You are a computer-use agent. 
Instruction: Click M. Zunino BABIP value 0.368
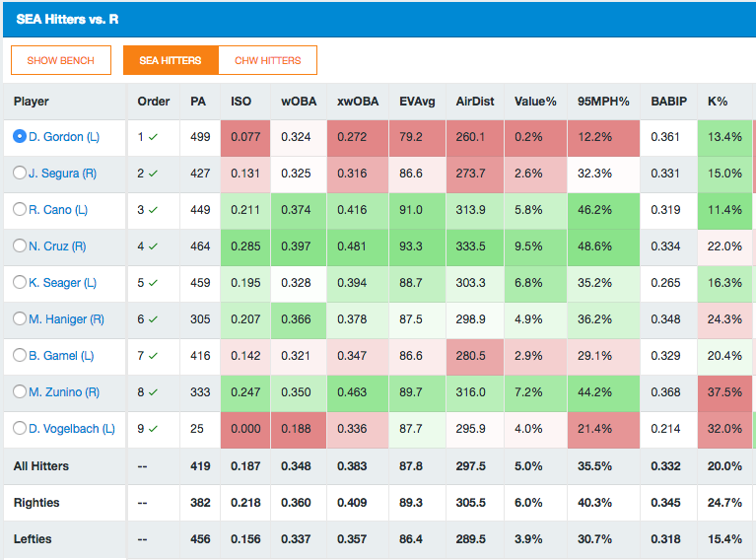666,392
